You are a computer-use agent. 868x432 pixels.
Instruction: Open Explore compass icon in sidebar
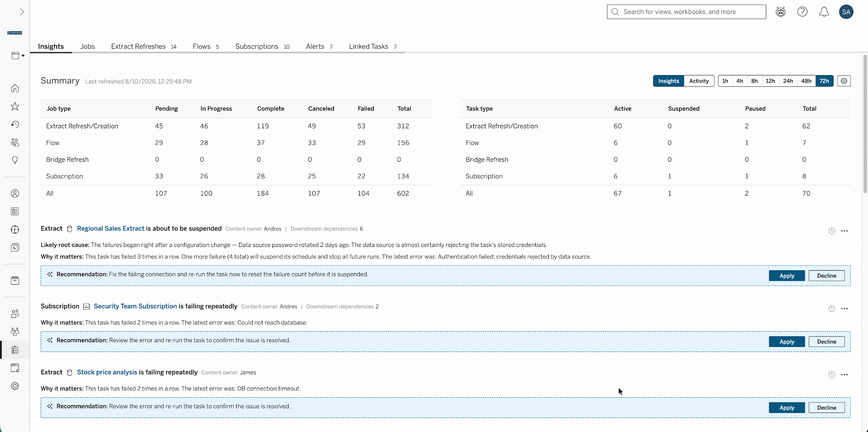(15, 230)
